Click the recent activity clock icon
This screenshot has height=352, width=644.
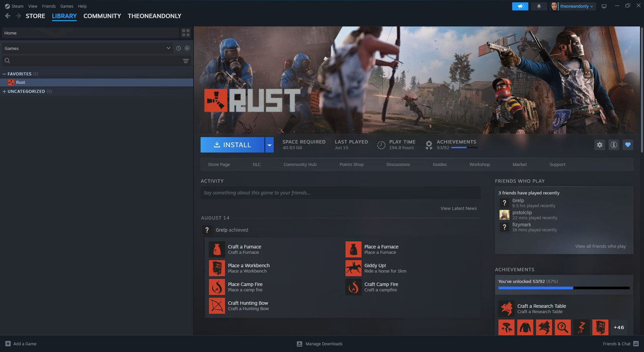click(178, 48)
